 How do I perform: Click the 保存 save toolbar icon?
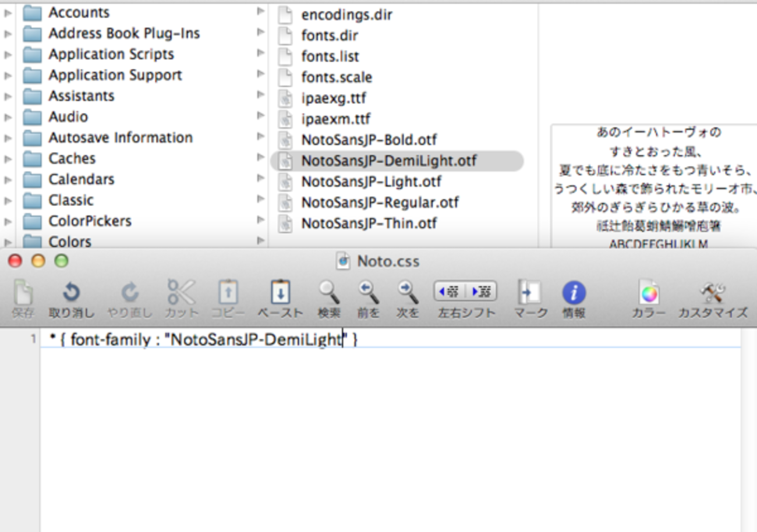click(x=22, y=293)
